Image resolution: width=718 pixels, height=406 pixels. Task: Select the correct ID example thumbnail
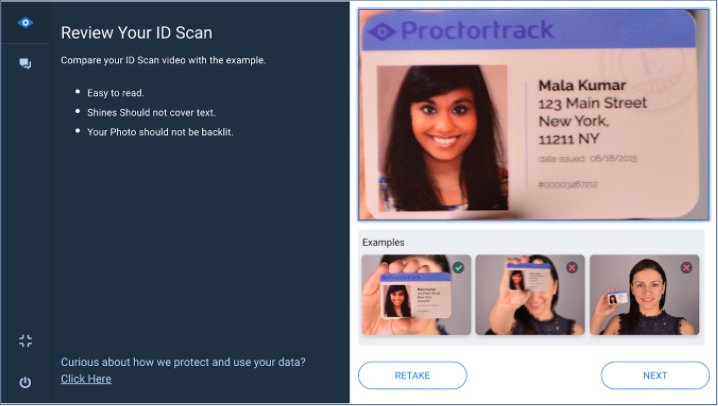(x=416, y=295)
